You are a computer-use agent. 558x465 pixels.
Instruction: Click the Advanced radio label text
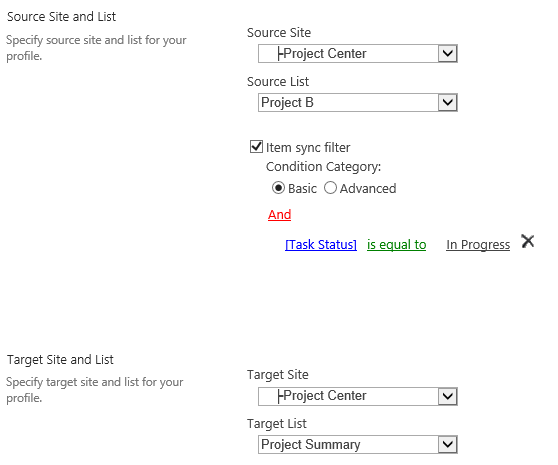[x=368, y=189]
